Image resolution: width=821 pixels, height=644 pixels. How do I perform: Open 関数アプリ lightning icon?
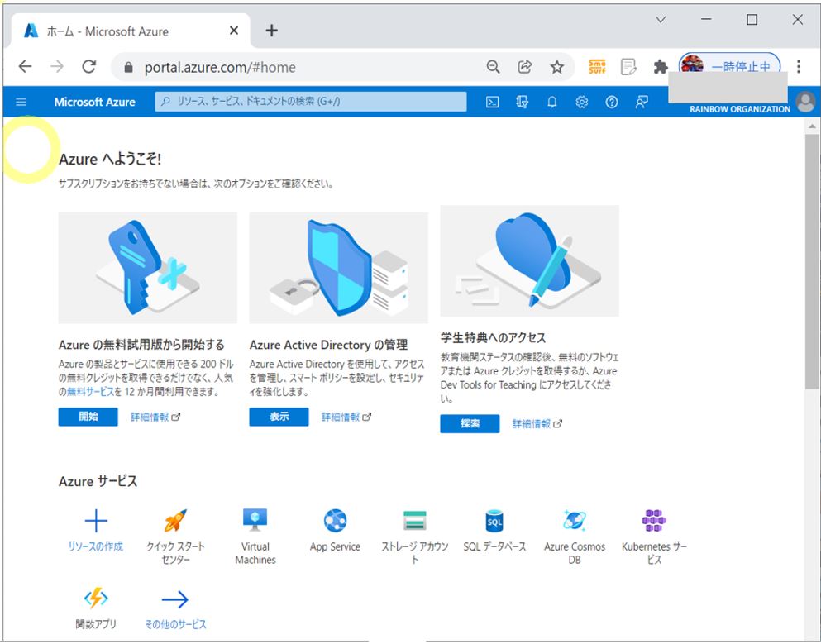[x=96, y=599]
